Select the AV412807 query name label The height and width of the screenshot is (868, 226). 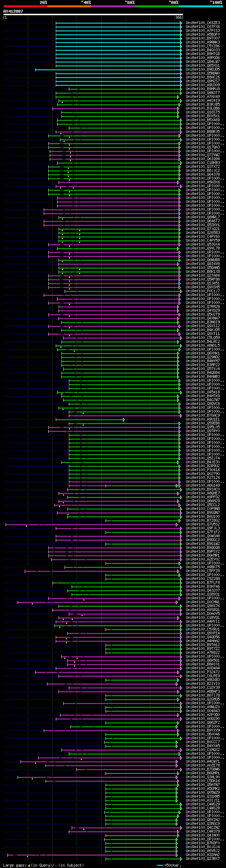[13, 11]
